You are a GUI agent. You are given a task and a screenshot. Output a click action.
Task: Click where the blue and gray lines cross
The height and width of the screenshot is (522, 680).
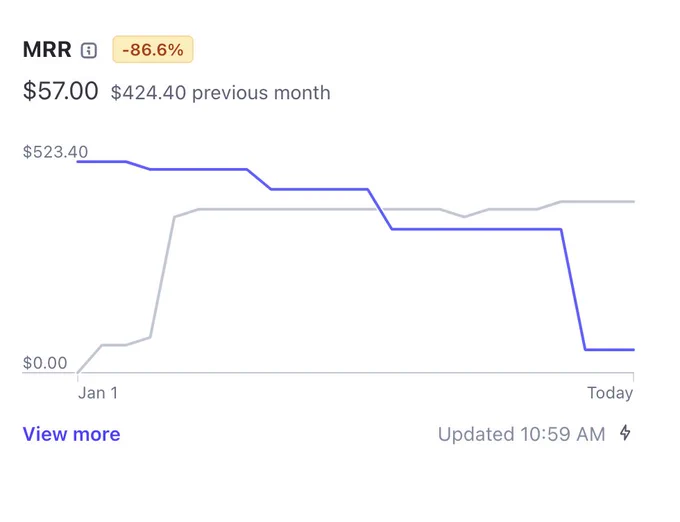(380, 209)
